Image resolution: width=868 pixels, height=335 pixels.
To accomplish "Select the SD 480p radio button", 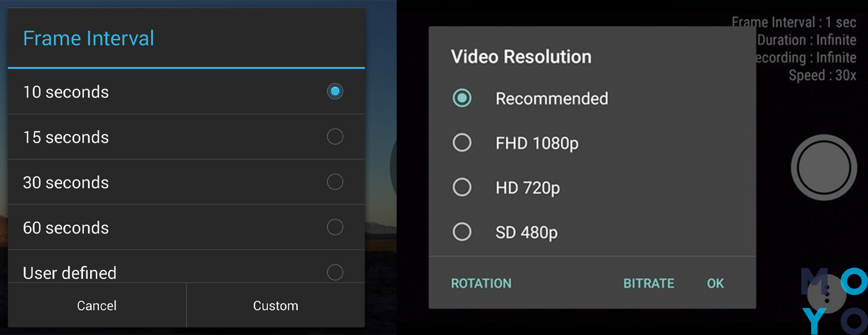I will [462, 232].
